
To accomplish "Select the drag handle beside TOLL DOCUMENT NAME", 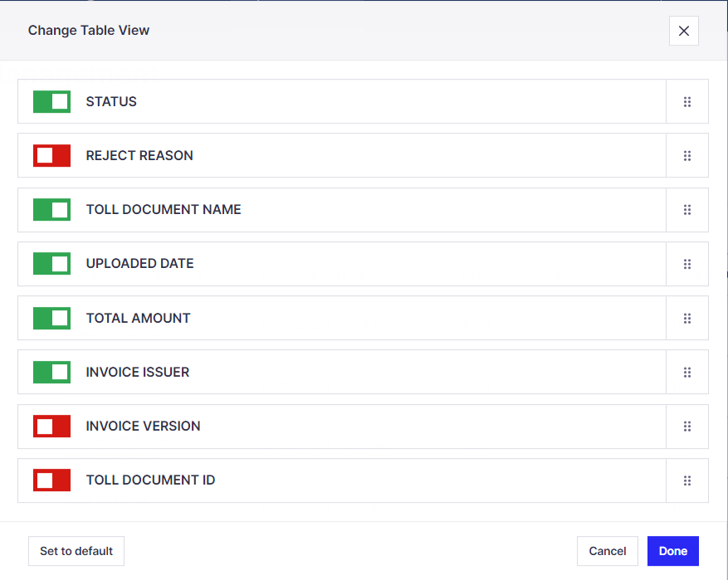I will point(687,210).
